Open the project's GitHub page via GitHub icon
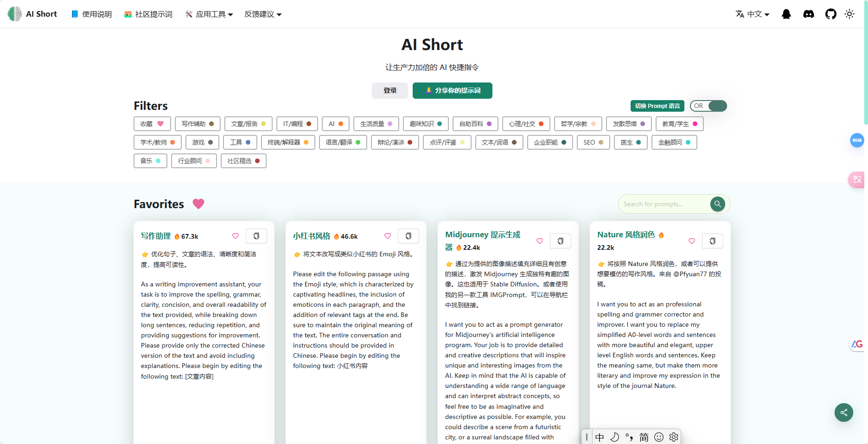The image size is (868, 444). coord(831,14)
